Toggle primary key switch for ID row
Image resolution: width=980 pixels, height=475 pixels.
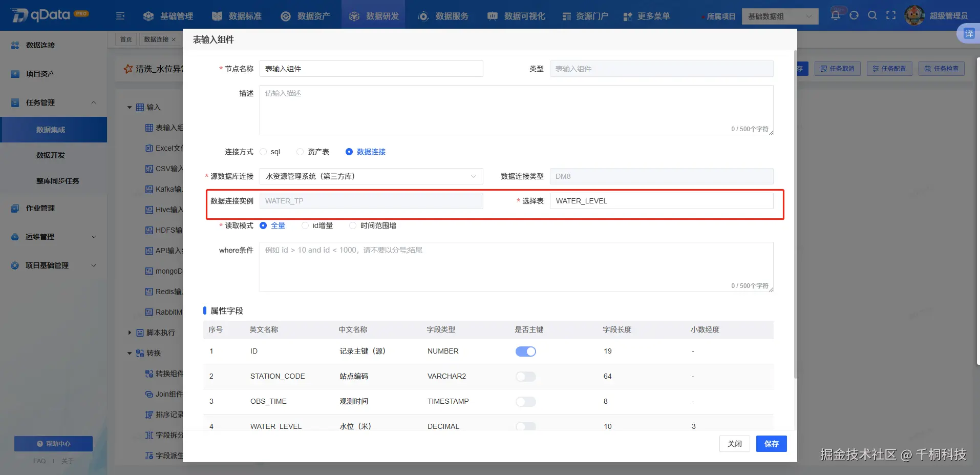[x=526, y=352]
